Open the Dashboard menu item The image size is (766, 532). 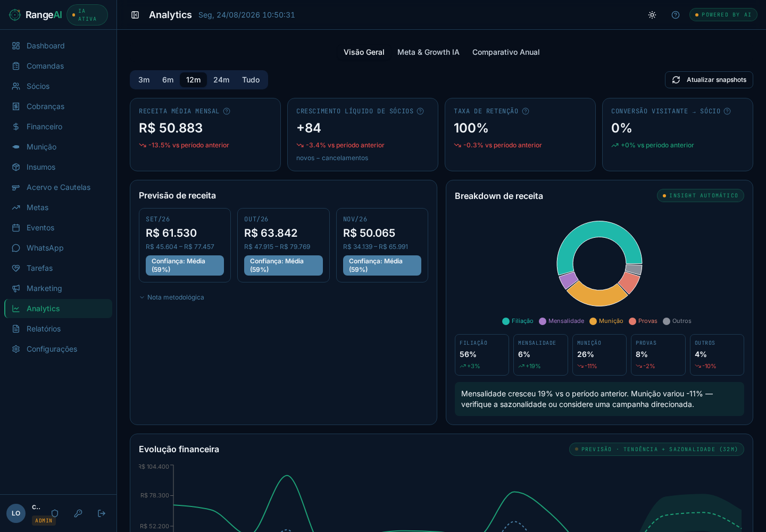point(59,46)
